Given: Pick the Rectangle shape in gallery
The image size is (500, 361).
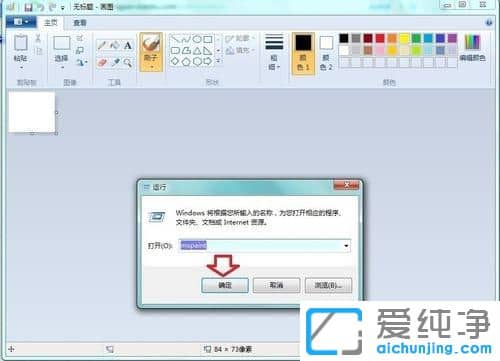Looking at the screenshot, I should click(208, 39).
